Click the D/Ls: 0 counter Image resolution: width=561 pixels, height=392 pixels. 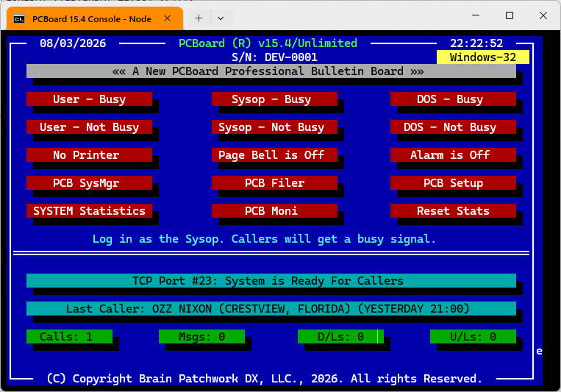pos(340,337)
